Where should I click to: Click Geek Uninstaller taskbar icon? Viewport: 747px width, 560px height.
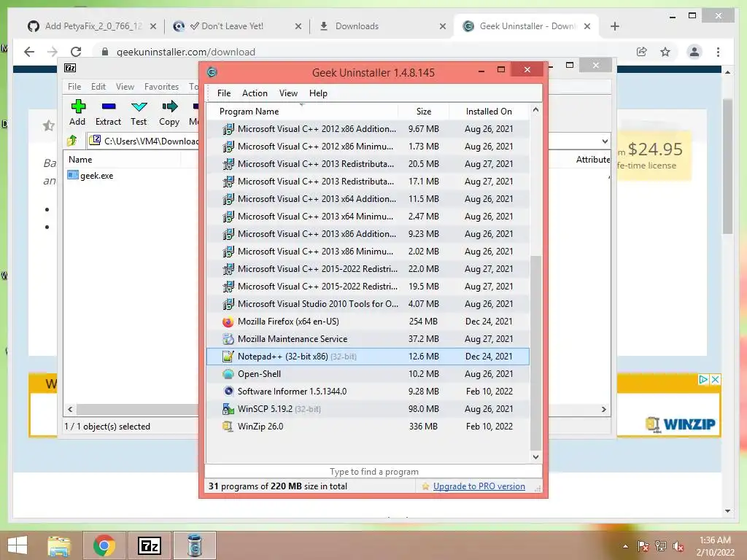(x=194, y=545)
